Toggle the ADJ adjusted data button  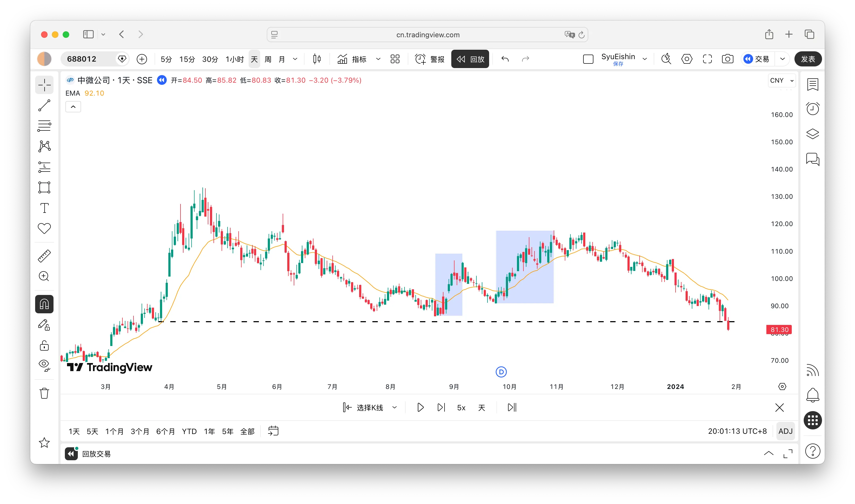[x=785, y=431]
